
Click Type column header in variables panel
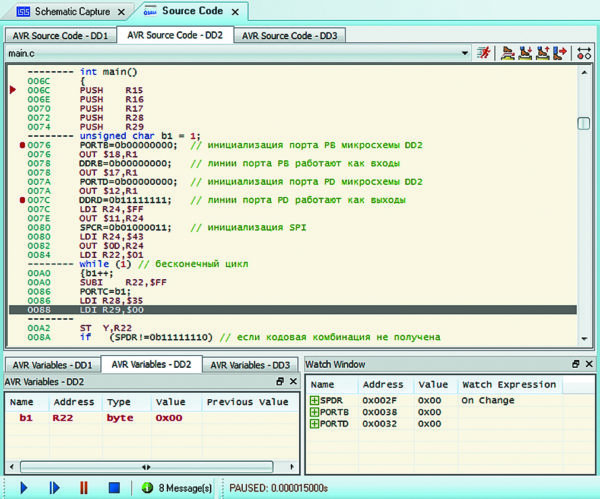[119, 402]
